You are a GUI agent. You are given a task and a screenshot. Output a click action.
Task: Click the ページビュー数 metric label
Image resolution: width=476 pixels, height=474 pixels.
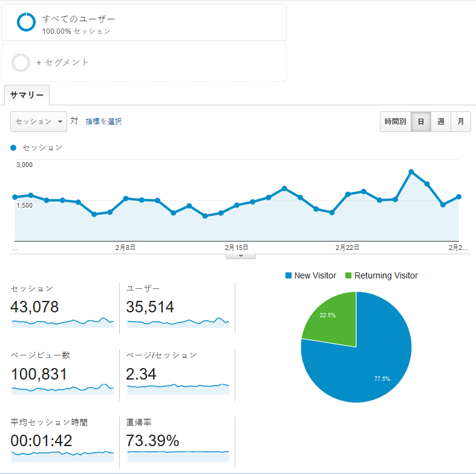[41, 355]
